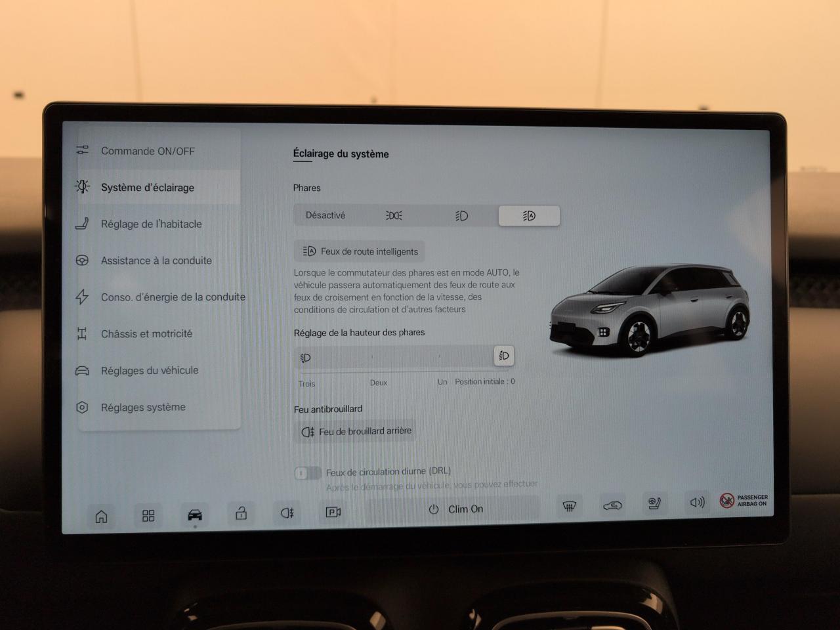The width and height of the screenshot is (840, 630).
Task: Open the parking camera icon
Action: click(333, 512)
